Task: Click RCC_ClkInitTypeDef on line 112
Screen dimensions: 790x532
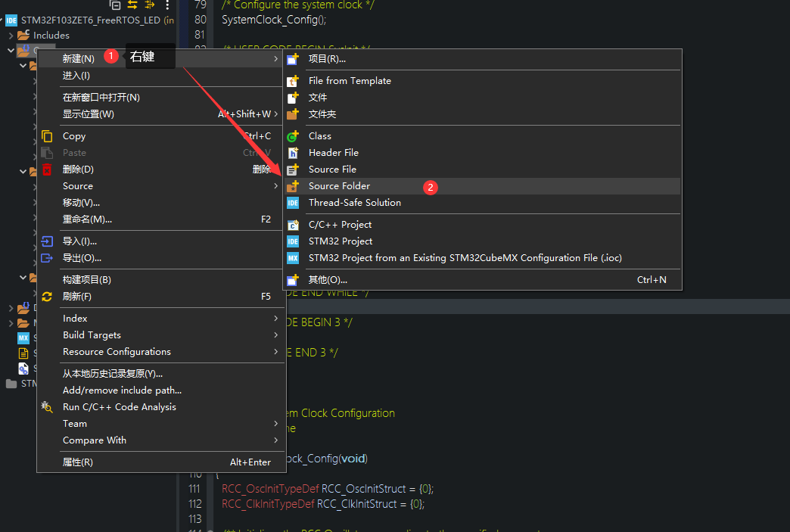Action: pyautogui.click(x=268, y=504)
